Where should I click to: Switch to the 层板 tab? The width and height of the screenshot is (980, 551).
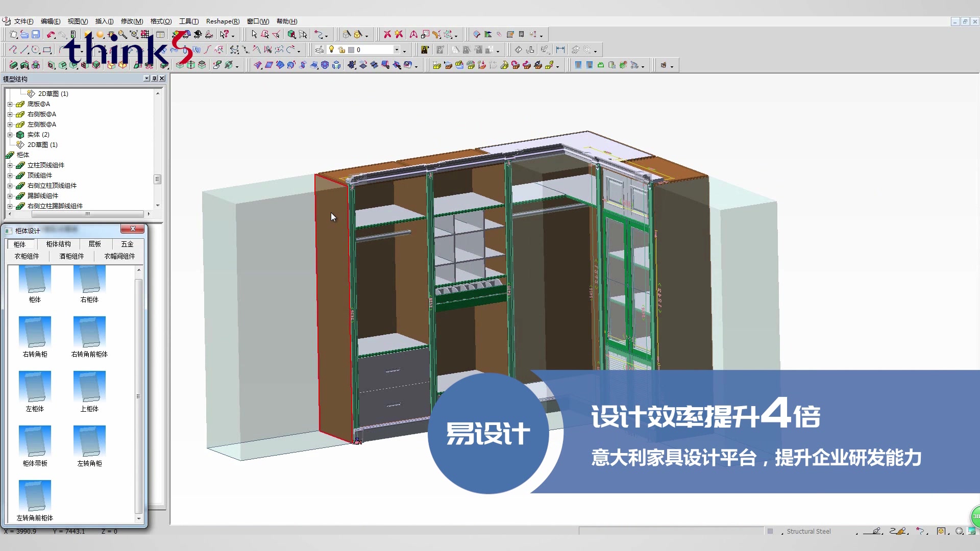coord(94,244)
